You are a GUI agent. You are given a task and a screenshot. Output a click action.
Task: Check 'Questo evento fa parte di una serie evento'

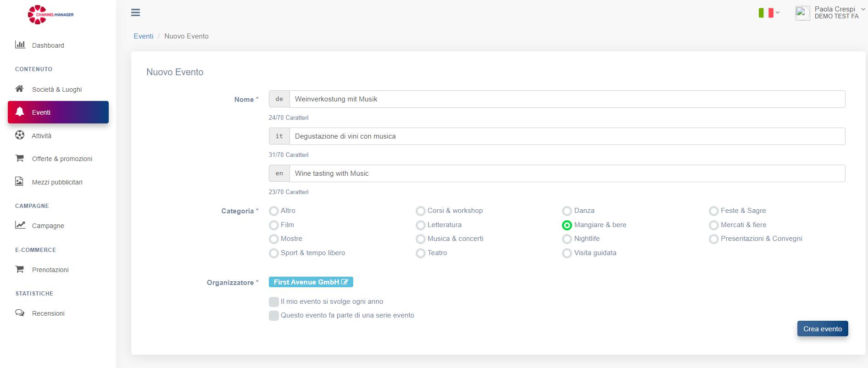274,316
